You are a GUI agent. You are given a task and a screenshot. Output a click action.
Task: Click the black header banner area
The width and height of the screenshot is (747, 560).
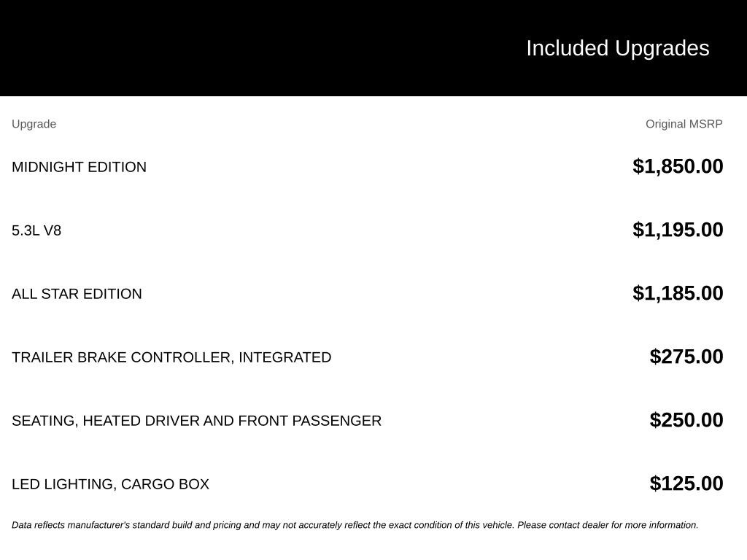373,48
